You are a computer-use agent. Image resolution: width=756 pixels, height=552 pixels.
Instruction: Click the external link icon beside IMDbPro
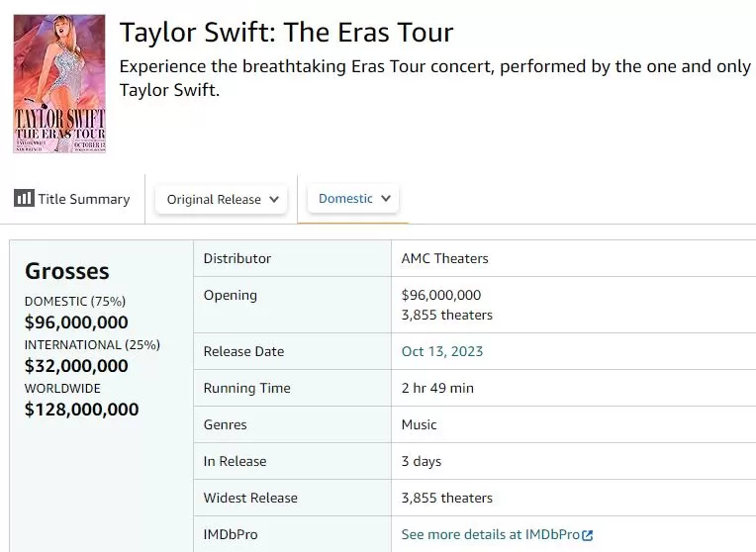click(588, 535)
